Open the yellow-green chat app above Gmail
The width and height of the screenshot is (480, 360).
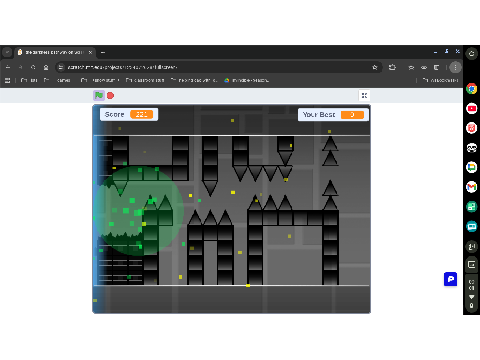(471, 167)
